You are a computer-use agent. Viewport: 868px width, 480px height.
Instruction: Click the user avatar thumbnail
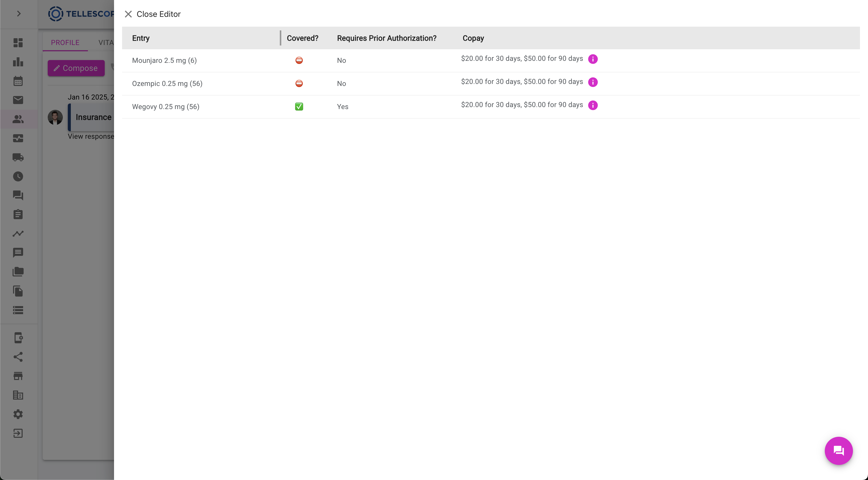55,117
